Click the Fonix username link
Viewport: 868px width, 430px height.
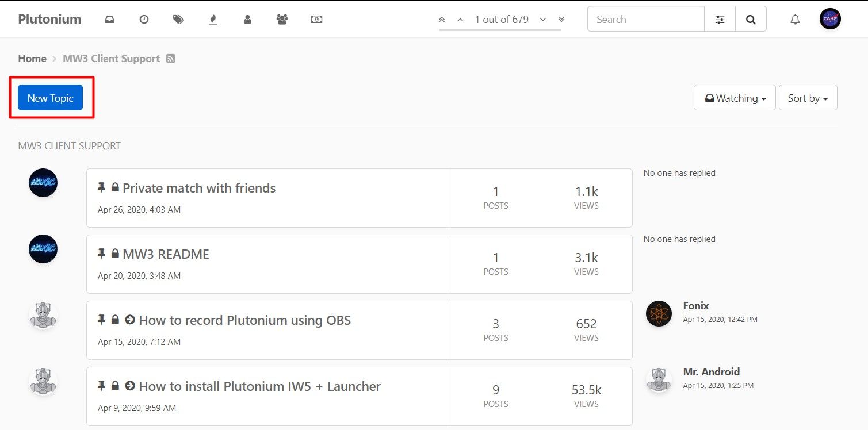coord(696,306)
